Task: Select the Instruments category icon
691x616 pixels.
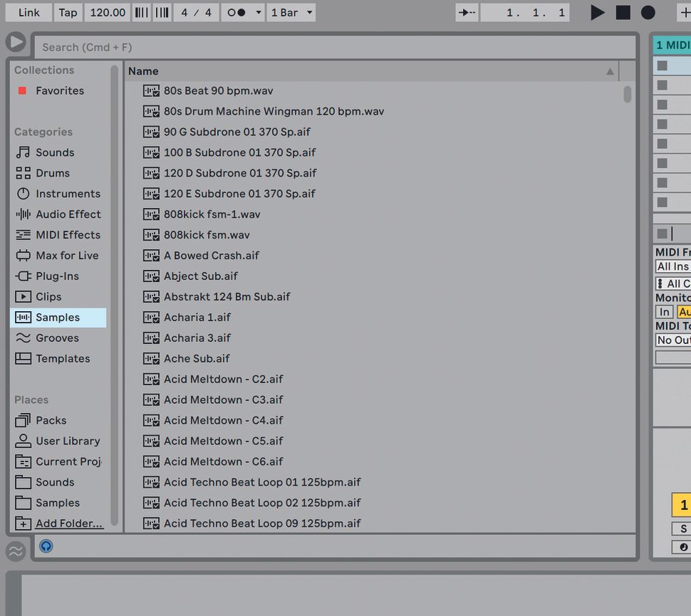Action: point(22,194)
